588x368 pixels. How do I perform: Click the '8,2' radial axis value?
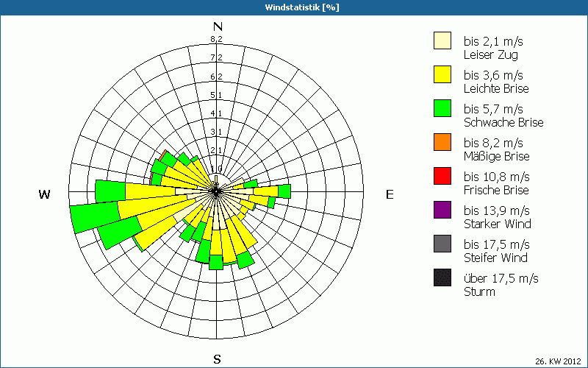[x=216, y=39]
